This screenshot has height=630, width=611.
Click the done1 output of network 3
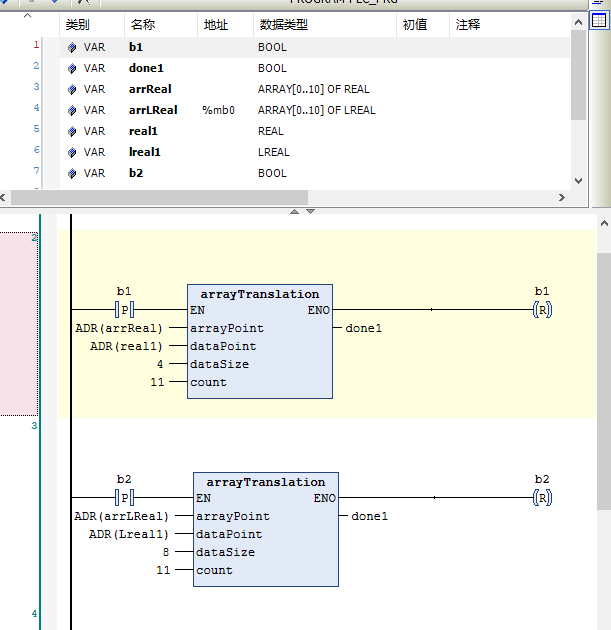[x=370, y=516]
